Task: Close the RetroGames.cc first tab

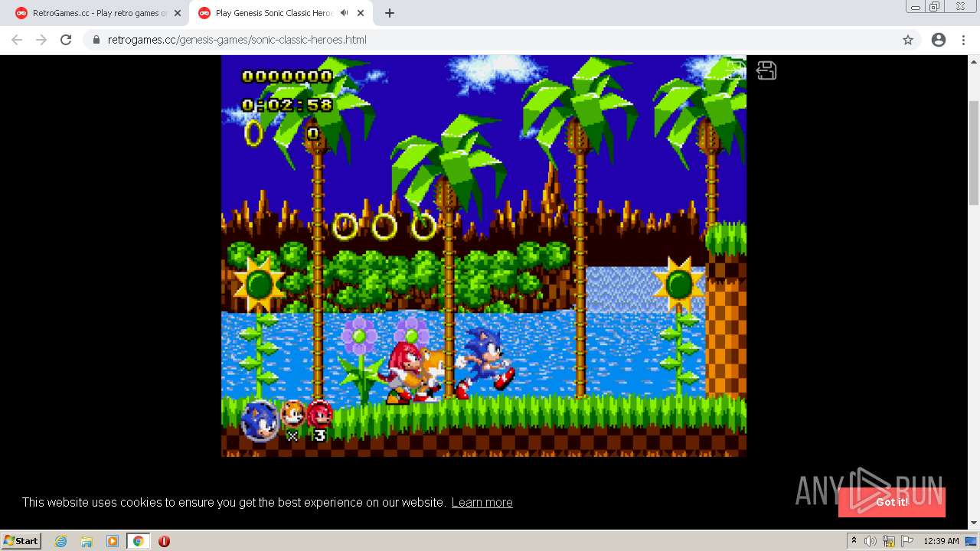Action: [178, 13]
